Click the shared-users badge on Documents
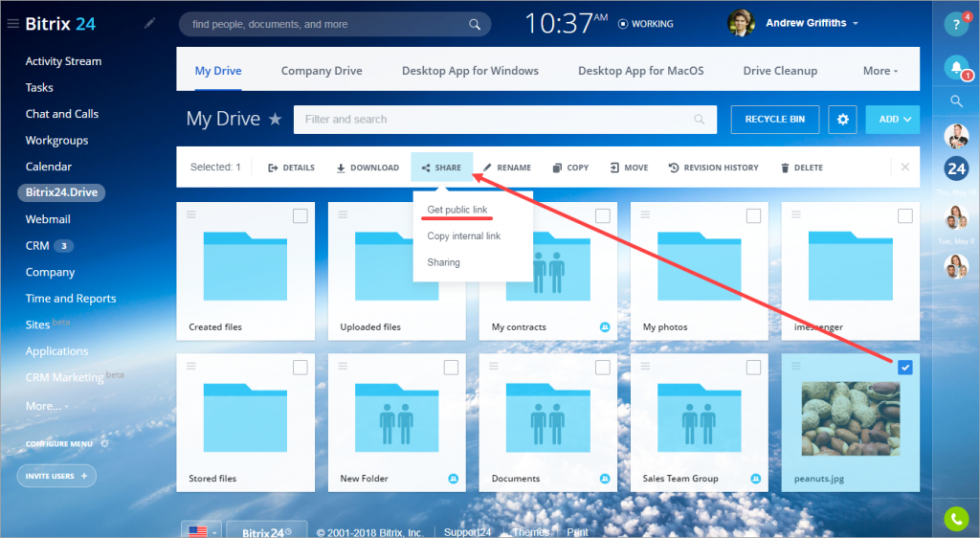This screenshot has height=538, width=980. tap(605, 479)
